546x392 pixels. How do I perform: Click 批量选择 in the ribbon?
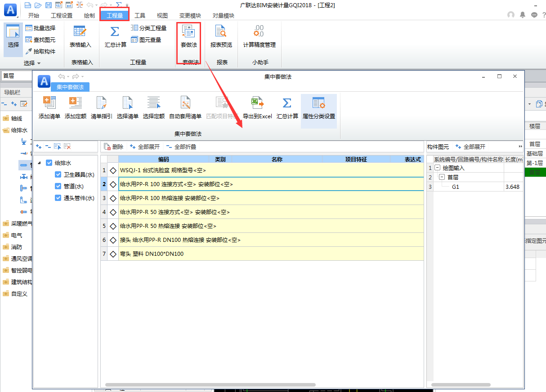tap(40, 28)
